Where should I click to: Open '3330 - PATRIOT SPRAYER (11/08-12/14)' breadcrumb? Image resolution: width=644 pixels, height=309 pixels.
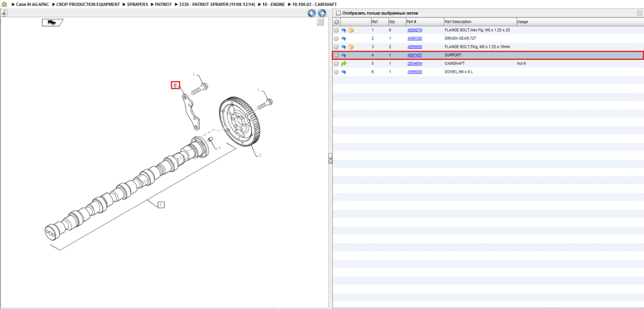[x=217, y=4]
